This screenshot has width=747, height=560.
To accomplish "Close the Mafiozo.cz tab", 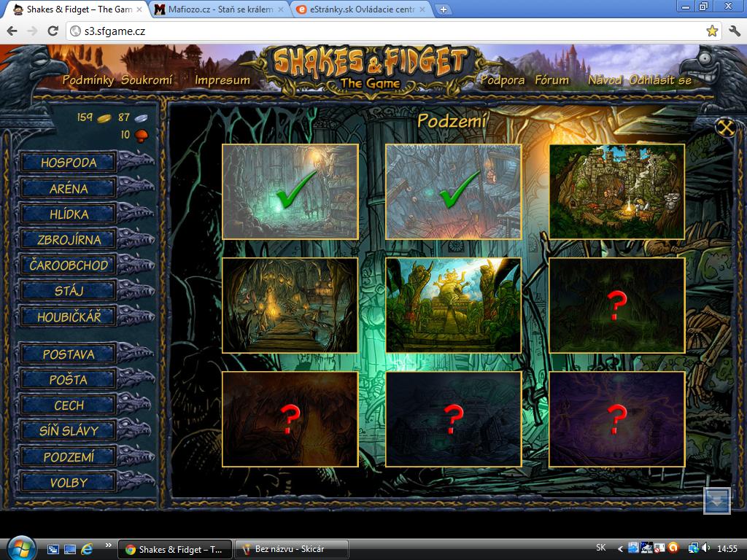I will click(x=281, y=9).
